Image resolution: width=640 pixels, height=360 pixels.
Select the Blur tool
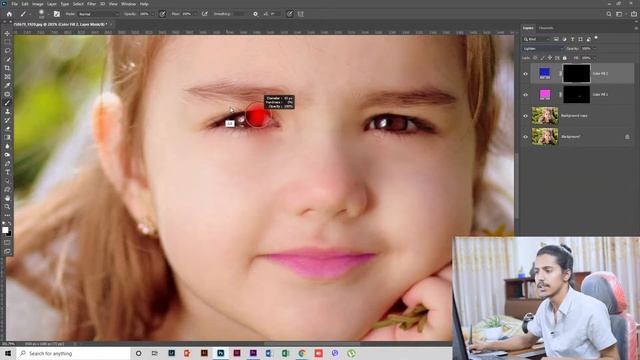point(7,146)
